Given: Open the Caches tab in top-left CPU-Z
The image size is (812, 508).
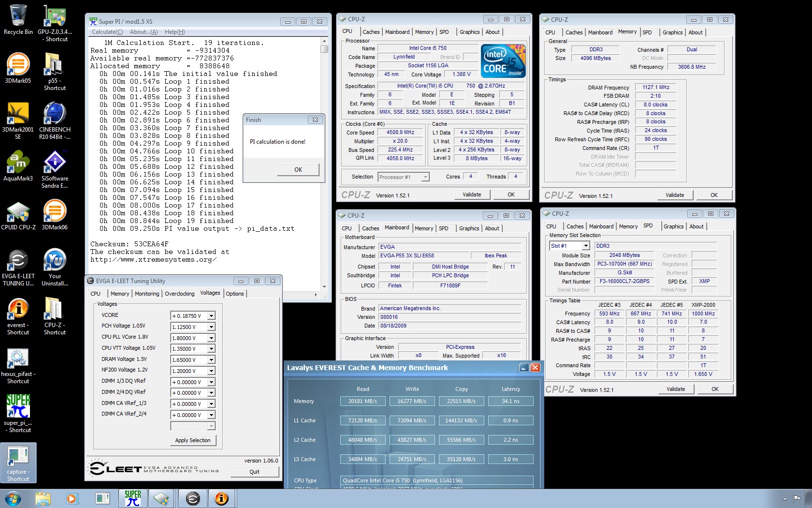Looking at the screenshot, I should coord(371,32).
